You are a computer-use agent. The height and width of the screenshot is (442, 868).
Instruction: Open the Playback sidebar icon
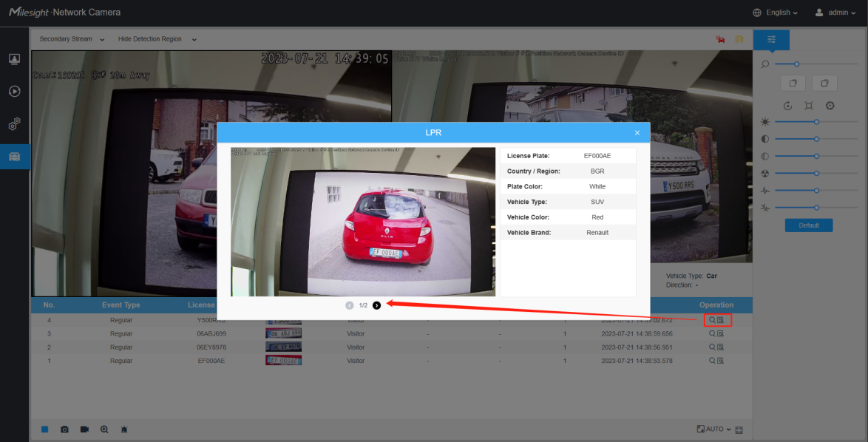[x=15, y=91]
